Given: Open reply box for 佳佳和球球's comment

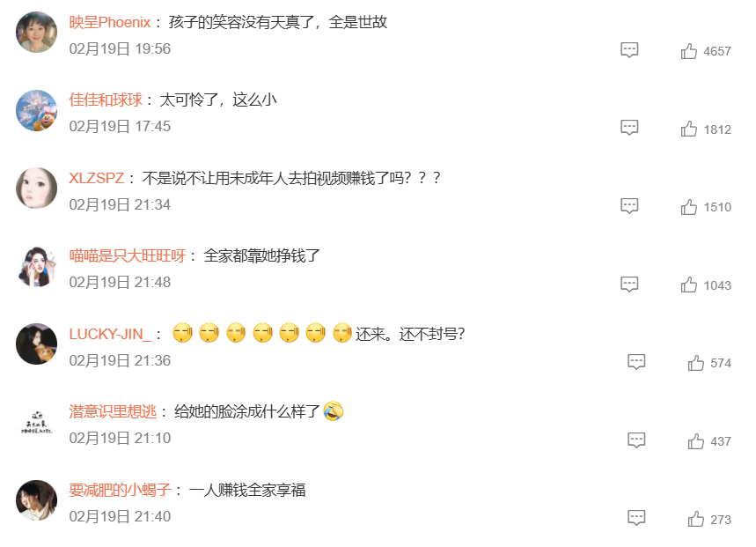Looking at the screenshot, I should [x=629, y=128].
